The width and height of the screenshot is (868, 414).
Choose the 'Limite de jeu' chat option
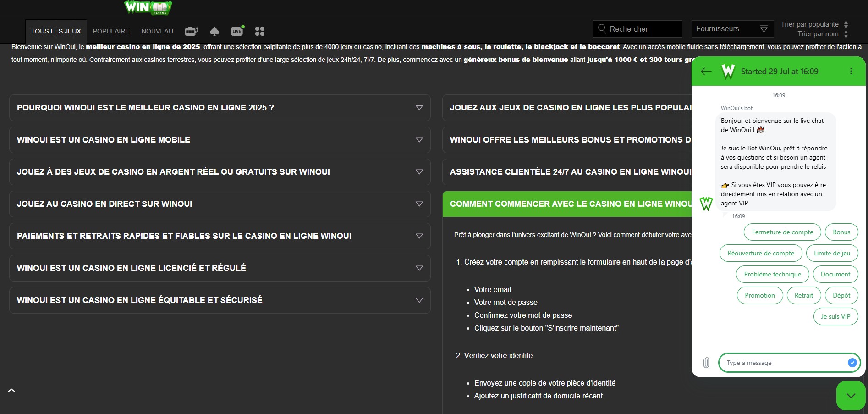832,253
